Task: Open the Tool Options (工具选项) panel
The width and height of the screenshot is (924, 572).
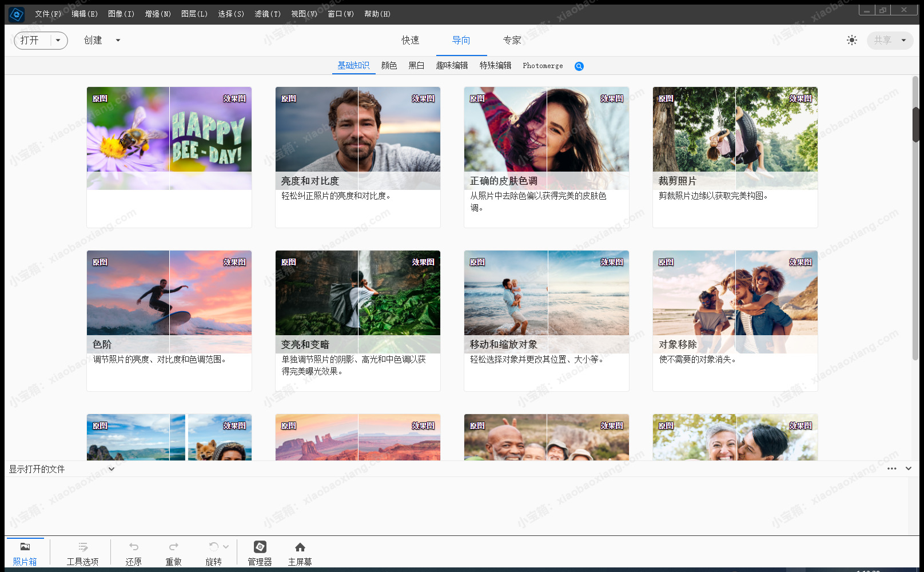Action: point(82,547)
